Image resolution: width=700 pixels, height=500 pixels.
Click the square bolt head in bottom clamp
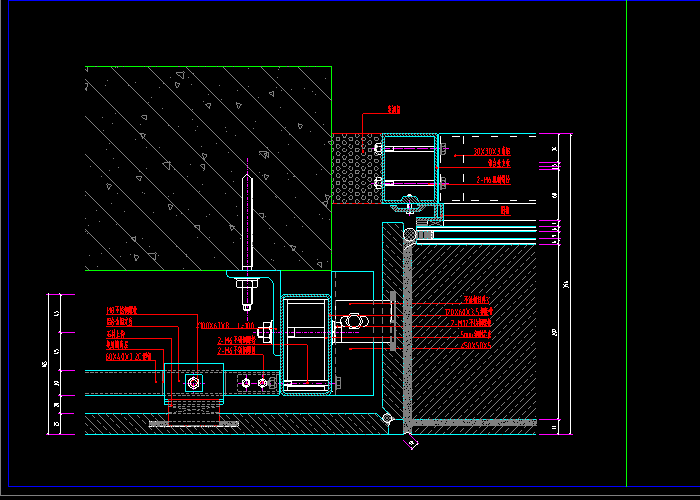click(x=193, y=381)
